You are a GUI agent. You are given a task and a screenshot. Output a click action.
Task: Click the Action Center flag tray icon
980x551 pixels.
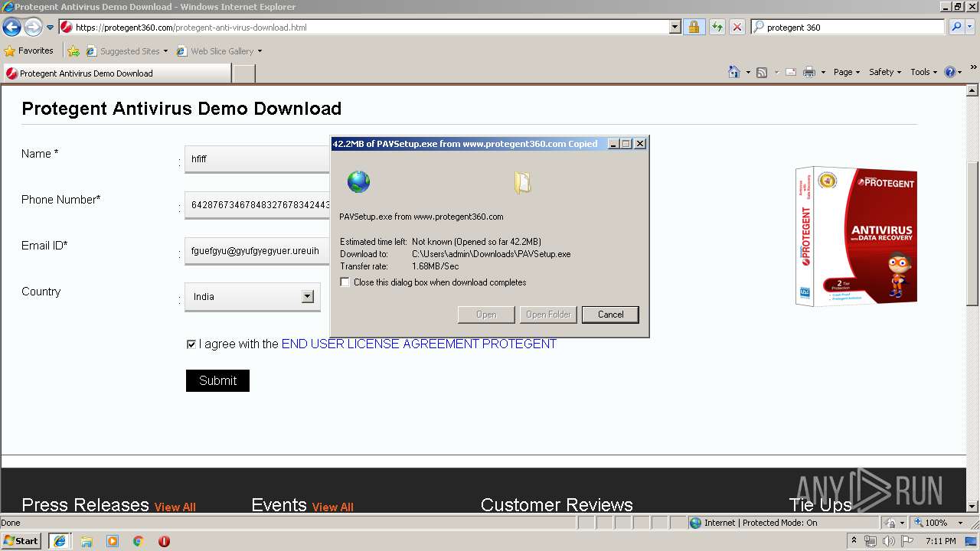[x=906, y=541]
